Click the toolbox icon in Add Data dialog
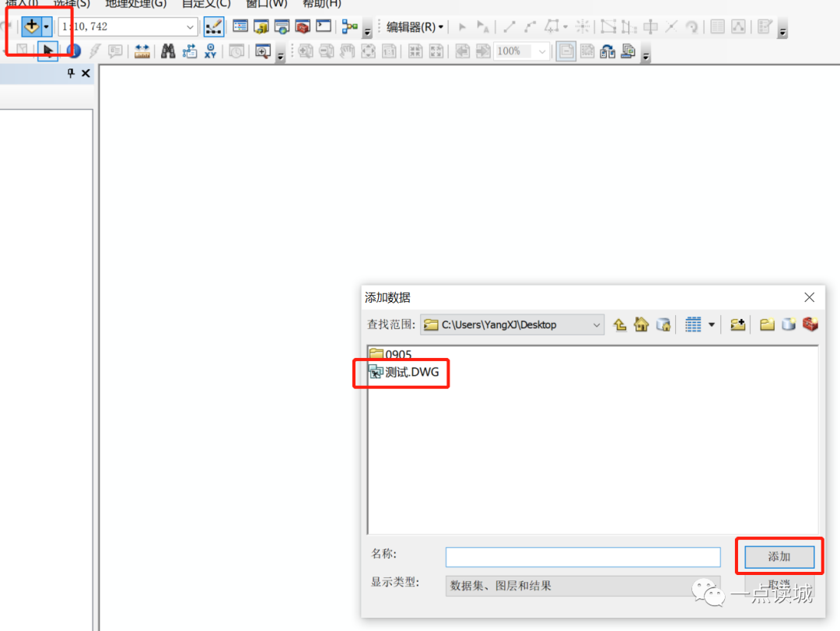The width and height of the screenshot is (840, 631). [x=810, y=324]
